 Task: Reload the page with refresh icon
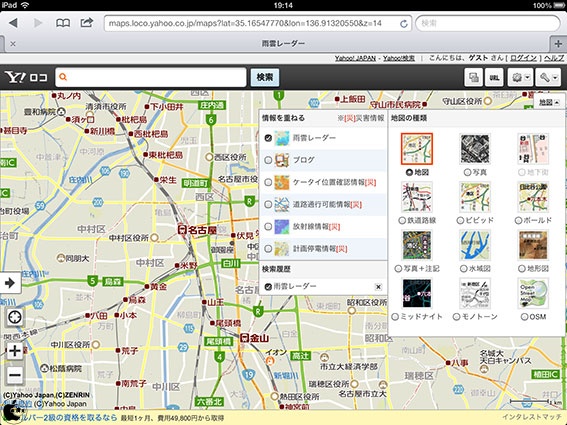[404, 24]
